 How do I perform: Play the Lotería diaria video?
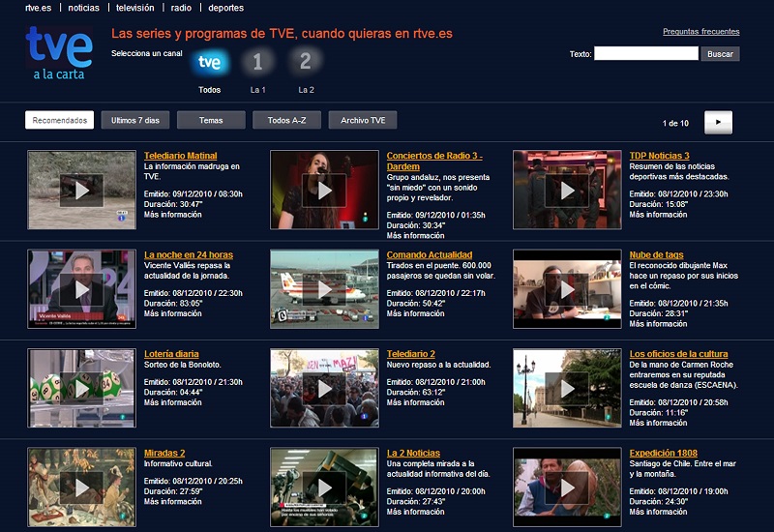tap(81, 389)
